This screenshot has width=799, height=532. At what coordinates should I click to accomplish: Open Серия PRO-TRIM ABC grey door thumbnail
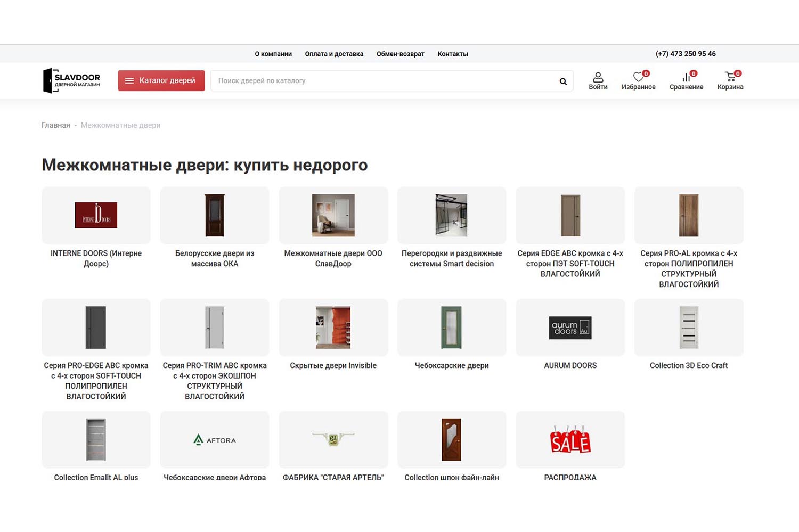pyautogui.click(x=215, y=328)
